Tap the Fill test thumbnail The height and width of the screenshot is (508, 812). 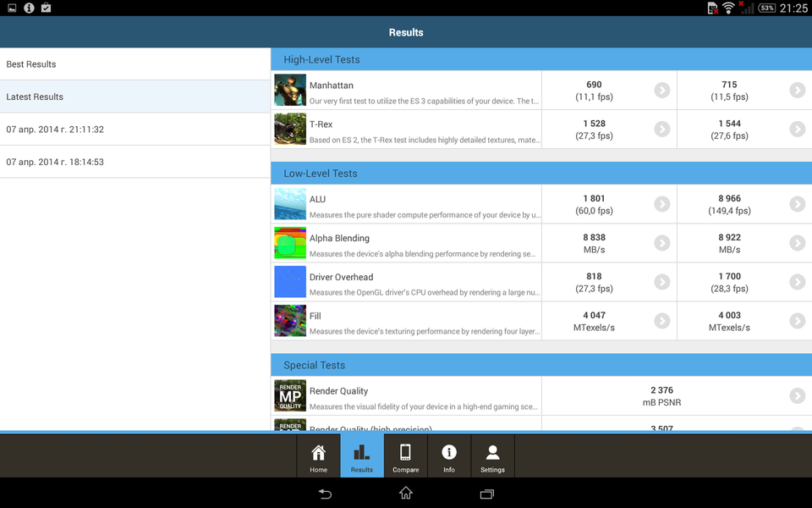point(290,321)
